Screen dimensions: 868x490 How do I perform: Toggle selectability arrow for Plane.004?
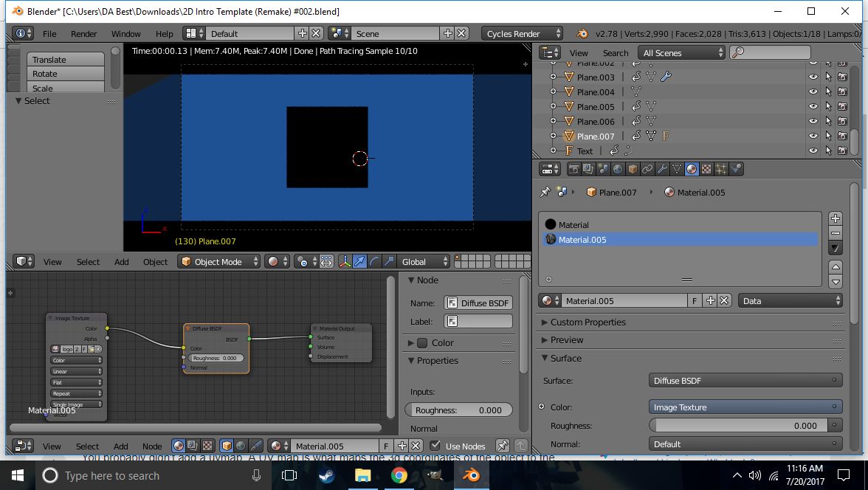pos(828,92)
